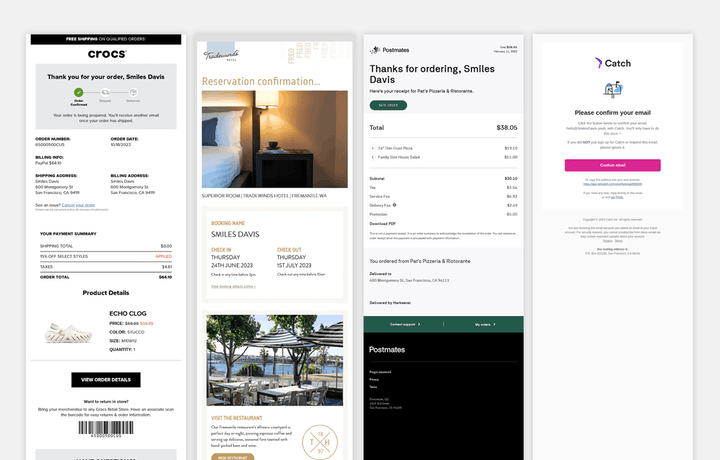Click the Crocs logo in email header
The image size is (720, 460).
[x=107, y=54]
